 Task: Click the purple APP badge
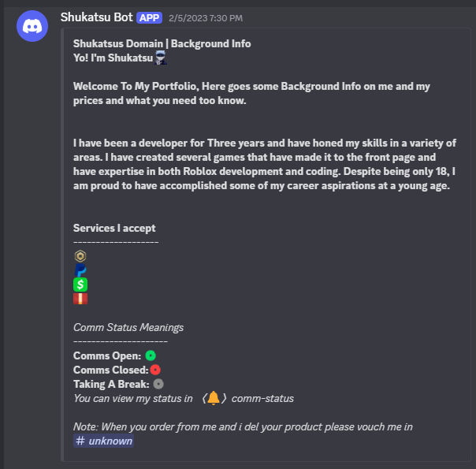149,17
